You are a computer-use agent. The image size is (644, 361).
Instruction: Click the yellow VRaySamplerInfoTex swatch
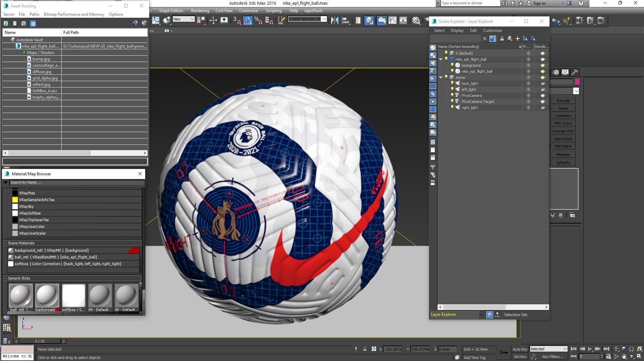click(x=15, y=200)
